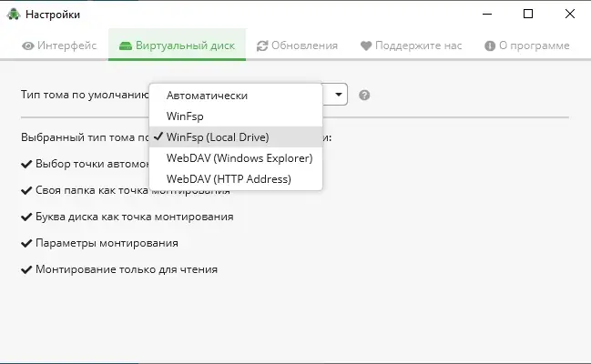Click the refresh icon next to Обновления
The image size is (591, 364).
(x=262, y=45)
